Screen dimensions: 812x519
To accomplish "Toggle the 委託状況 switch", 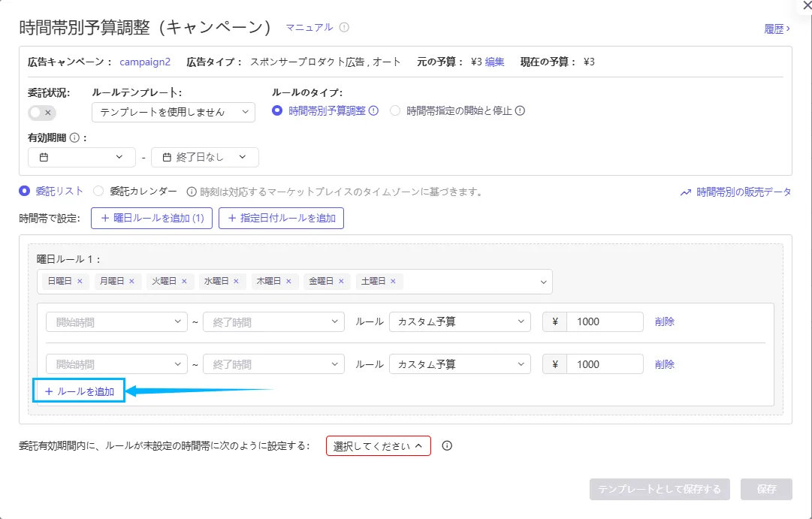I will (42, 113).
